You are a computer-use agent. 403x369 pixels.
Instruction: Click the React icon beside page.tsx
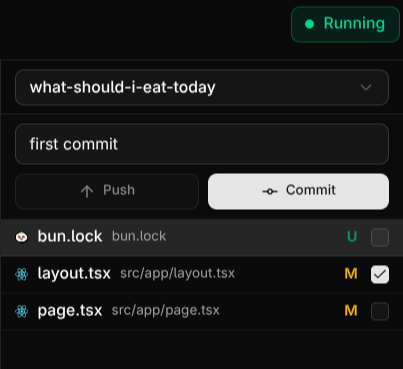[x=22, y=311]
